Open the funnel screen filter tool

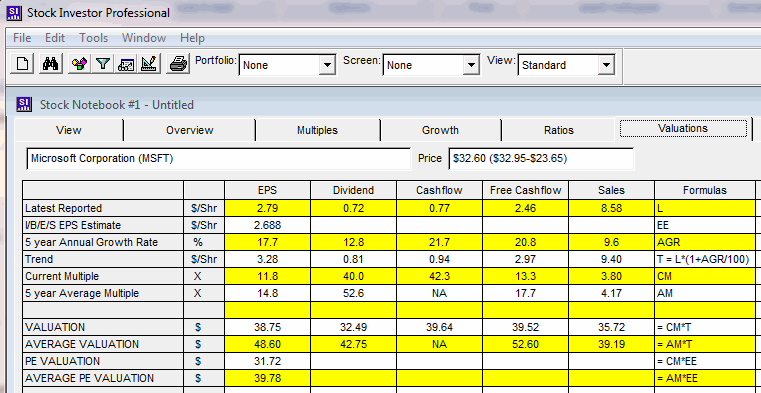pos(102,64)
